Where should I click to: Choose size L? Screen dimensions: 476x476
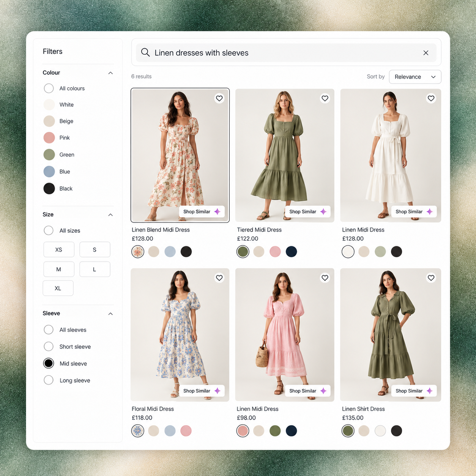[95, 269]
